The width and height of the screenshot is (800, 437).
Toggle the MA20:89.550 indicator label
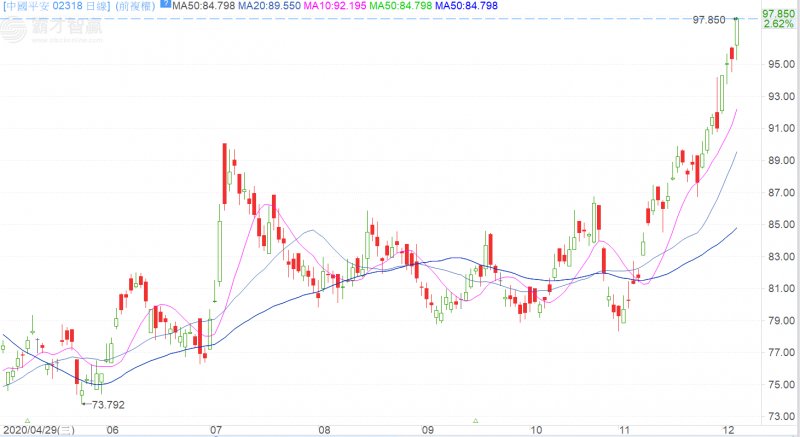coord(260,6)
